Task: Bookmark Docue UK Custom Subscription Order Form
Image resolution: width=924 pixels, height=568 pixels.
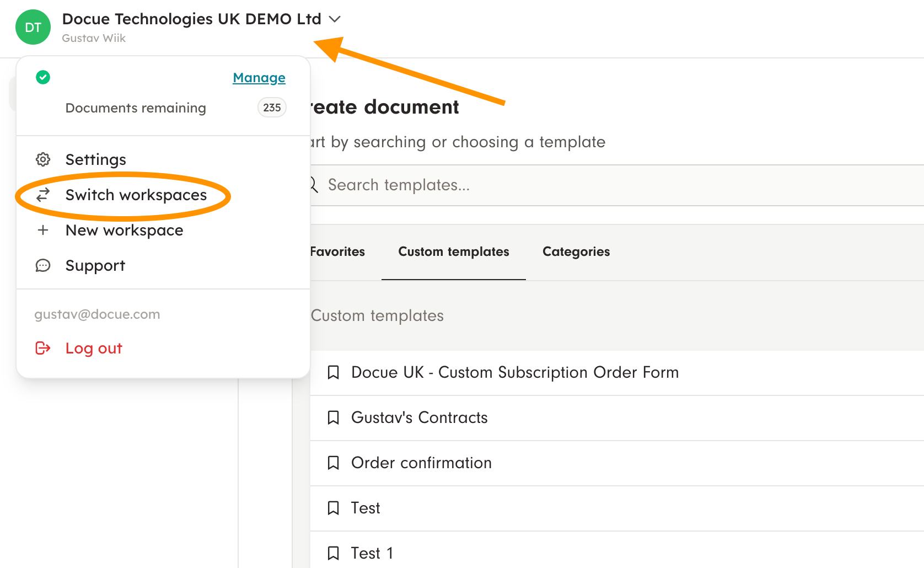Action: (x=333, y=373)
